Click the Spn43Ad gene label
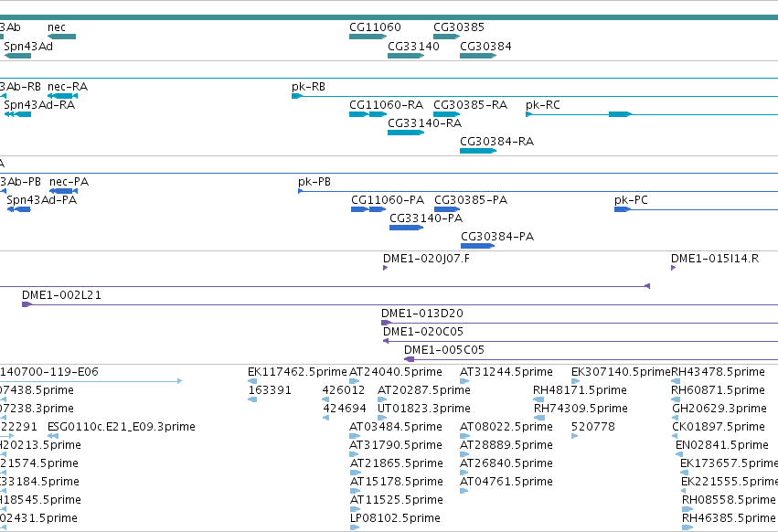 pyautogui.click(x=28, y=46)
